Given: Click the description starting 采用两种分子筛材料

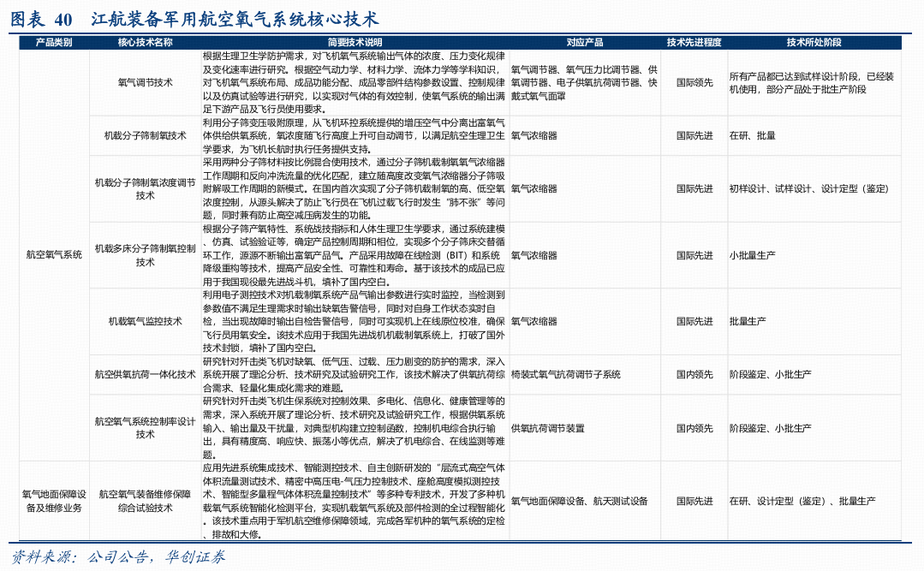Looking at the screenshot, I should pos(355,188).
